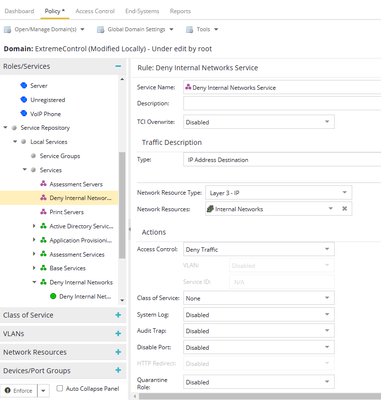
Task: Open the Class of Service dropdown
Action: (x=327, y=298)
